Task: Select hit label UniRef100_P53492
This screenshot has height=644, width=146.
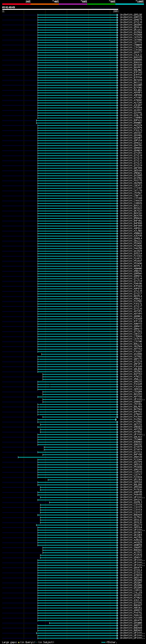Action: tap(131, 244)
